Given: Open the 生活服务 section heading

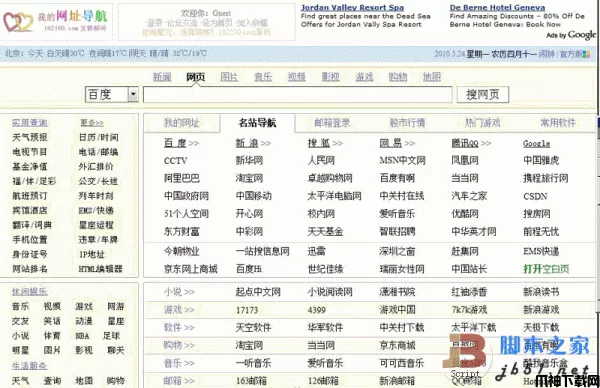Looking at the screenshot, I should (29, 366).
